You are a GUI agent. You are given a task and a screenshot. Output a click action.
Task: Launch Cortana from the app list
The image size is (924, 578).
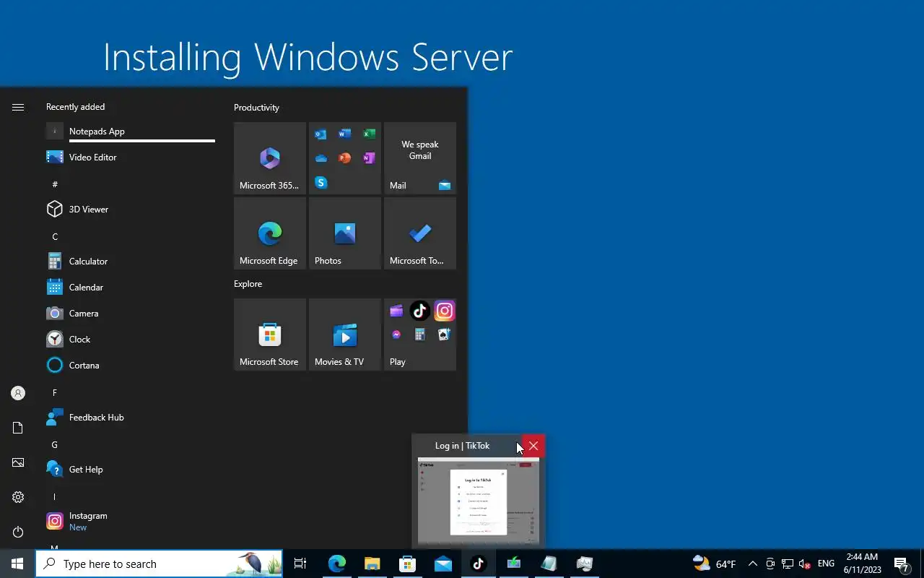click(130, 365)
